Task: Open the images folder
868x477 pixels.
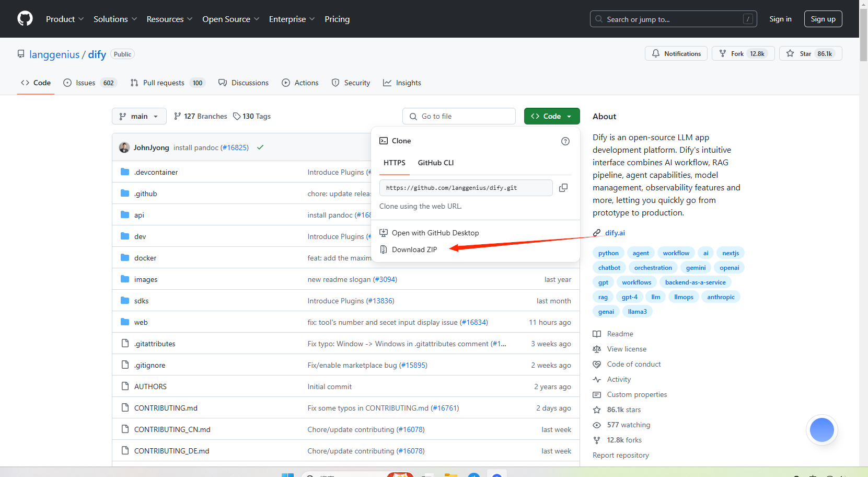Action: (146, 279)
